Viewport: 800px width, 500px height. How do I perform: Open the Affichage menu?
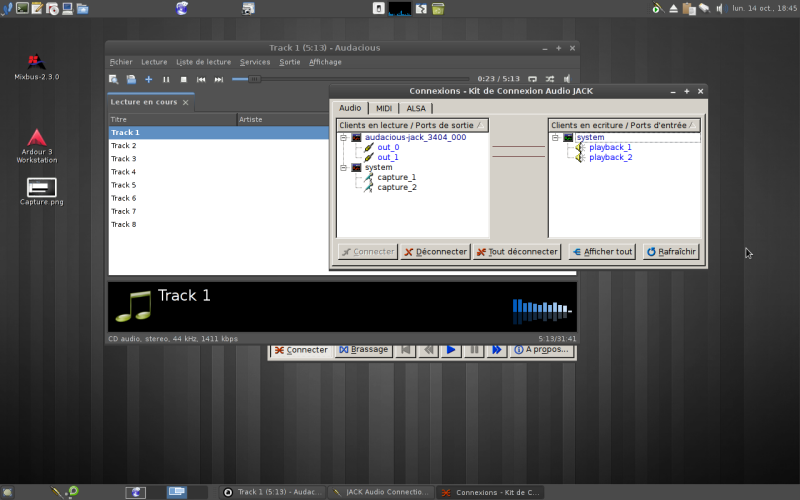[325, 62]
